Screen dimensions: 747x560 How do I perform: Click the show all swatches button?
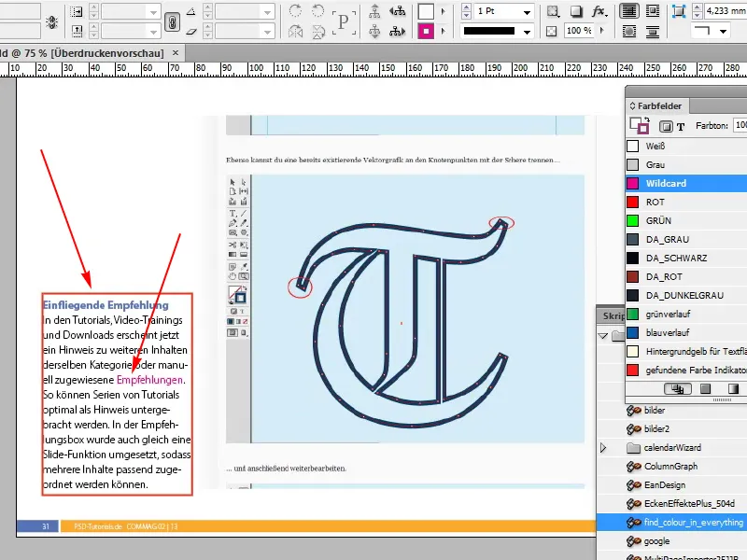tap(680, 388)
